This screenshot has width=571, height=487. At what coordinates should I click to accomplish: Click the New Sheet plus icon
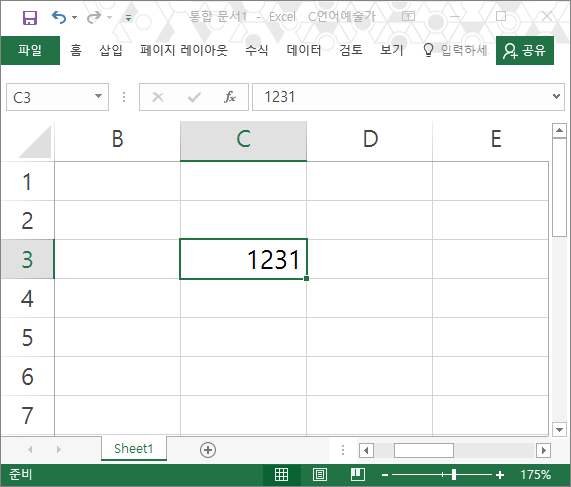tap(208, 449)
